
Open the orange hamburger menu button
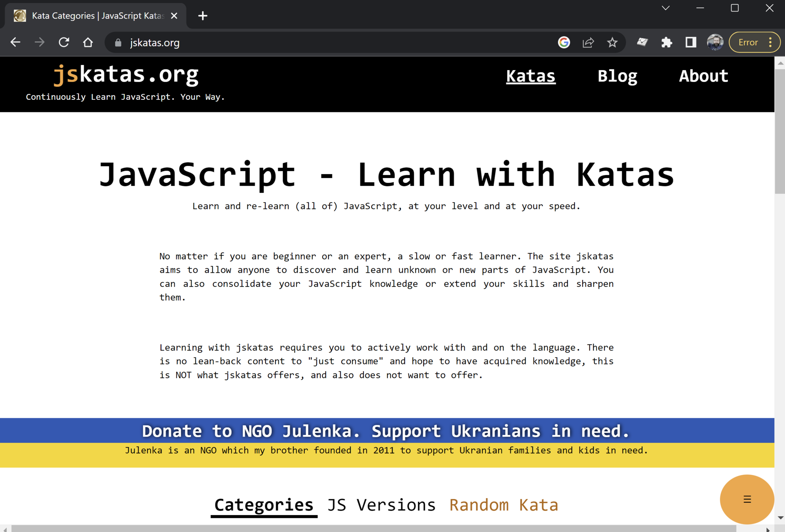click(747, 499)
